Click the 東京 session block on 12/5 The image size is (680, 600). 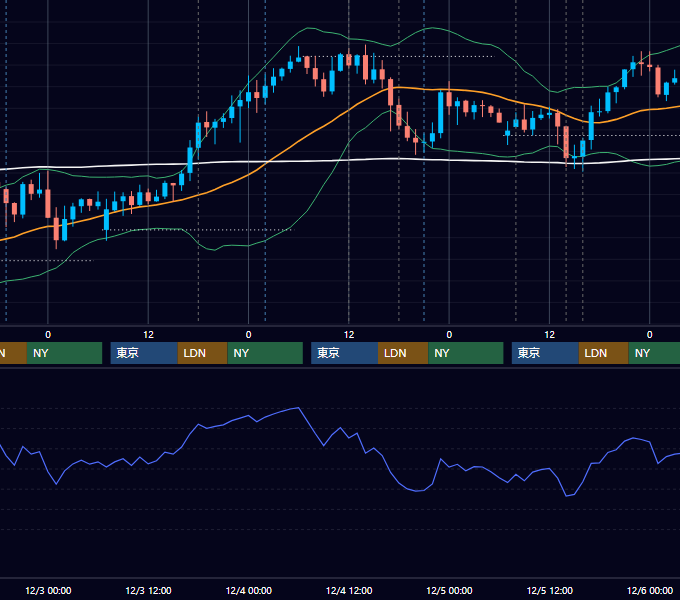545,353
